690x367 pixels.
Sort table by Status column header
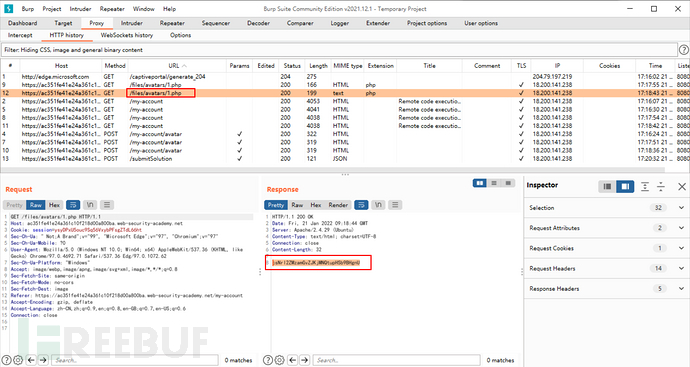(292, 66)
